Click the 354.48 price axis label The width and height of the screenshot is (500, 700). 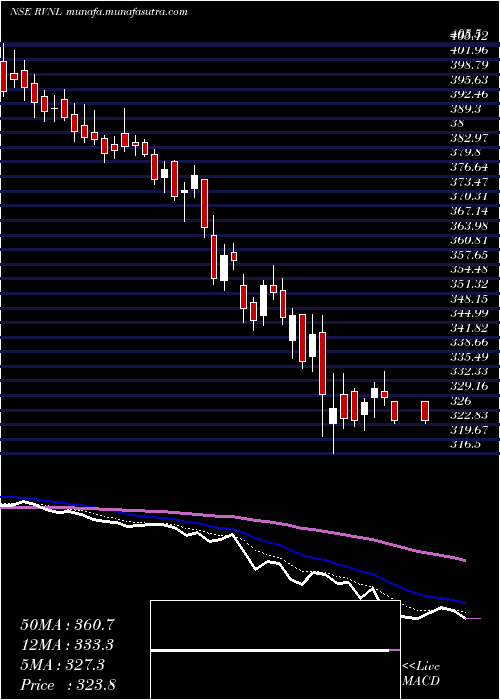pyautogui.click(x=468, y=269)
